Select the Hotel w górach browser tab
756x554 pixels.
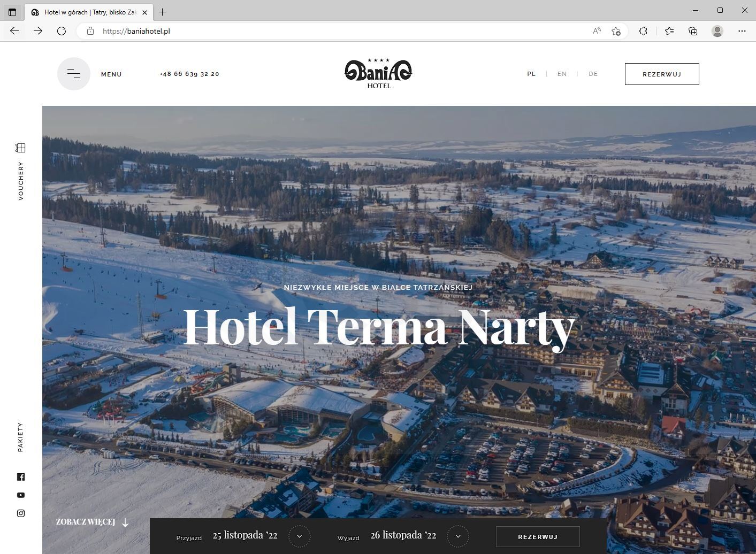[89, 12]
